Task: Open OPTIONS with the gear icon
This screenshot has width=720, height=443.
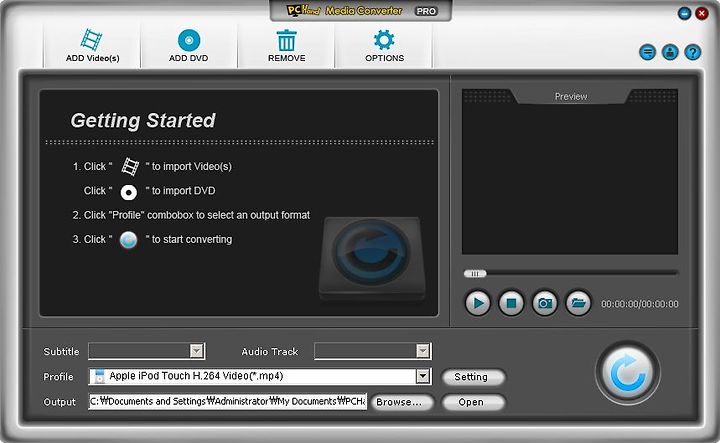Action: [x=384, y=40]
